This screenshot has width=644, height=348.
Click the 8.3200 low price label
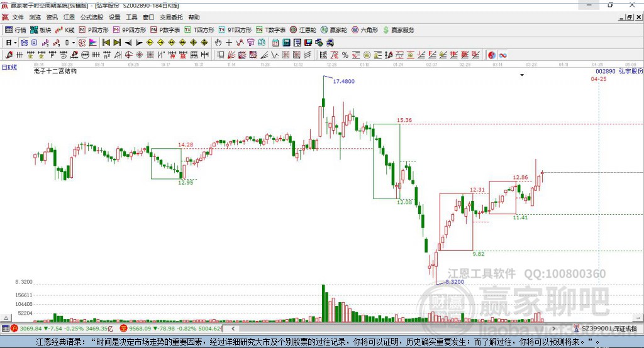pyautogui.click(x=455, y=282)
